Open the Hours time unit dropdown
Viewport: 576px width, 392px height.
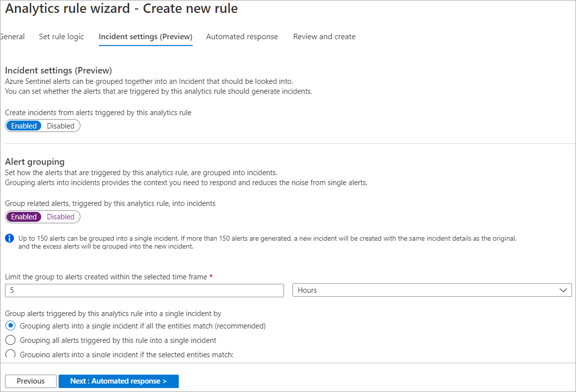(x=432, y=290)
